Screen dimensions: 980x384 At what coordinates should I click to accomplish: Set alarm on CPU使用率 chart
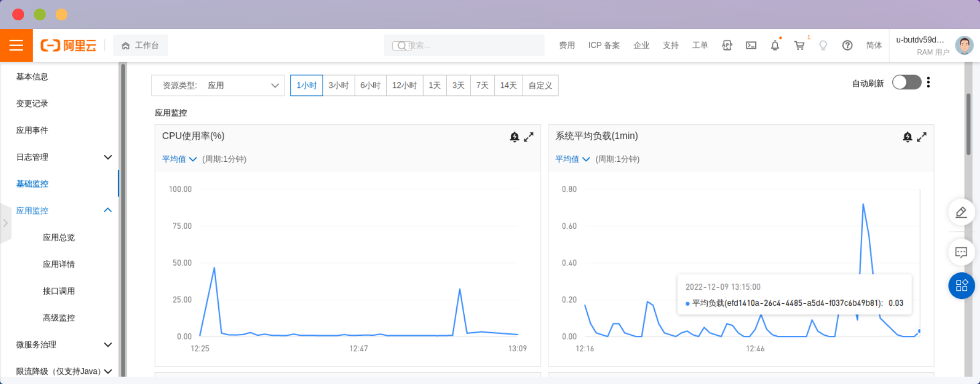coord(514,137)
